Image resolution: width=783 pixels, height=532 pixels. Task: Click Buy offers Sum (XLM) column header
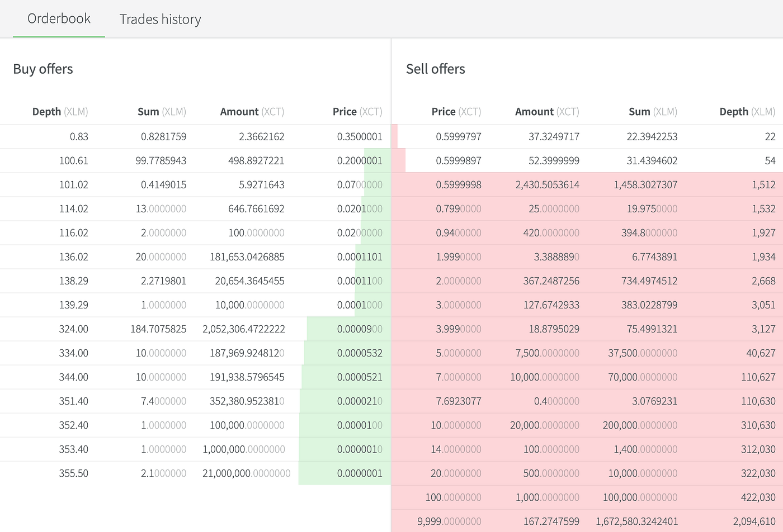tap(162, 111)
